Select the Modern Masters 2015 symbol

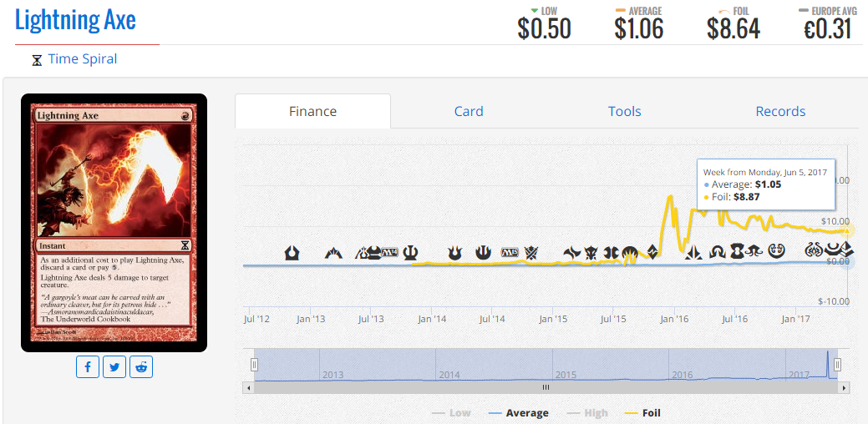[612, 253]
